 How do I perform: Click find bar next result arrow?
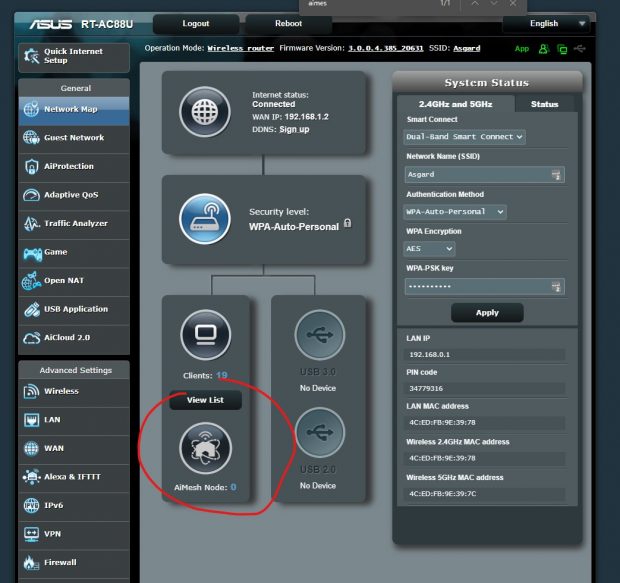494,4
